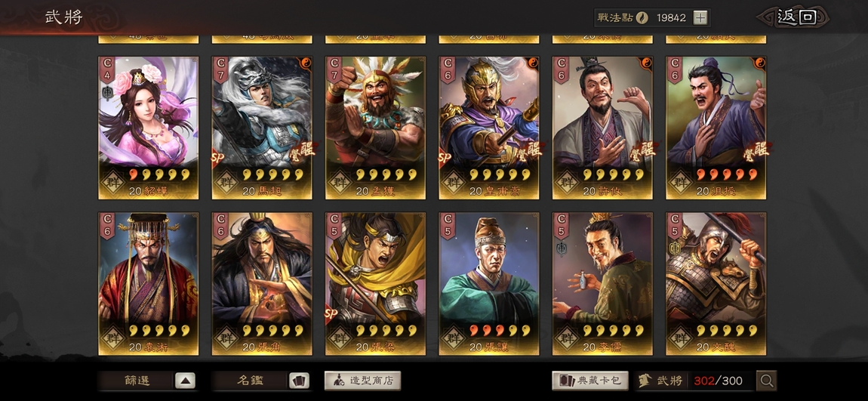Click the SP badge on 張梁 card

click(331, 313)
